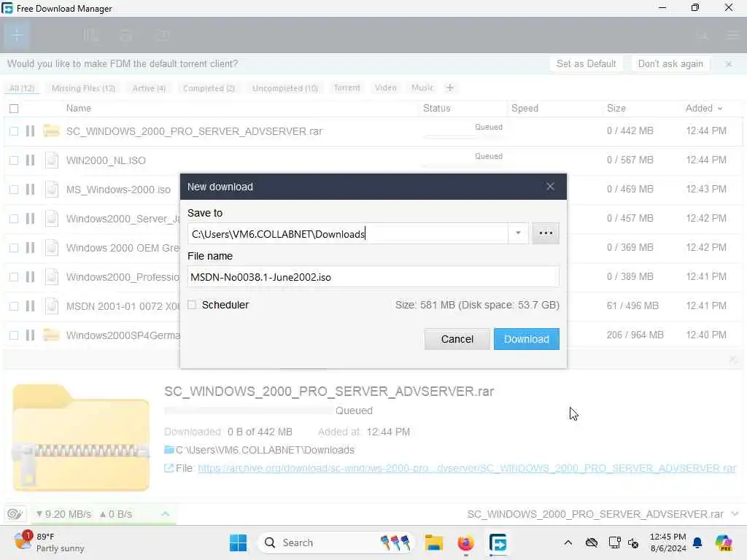The height and width of the screenshot is (560, 747).
Task: Check the SC_WINDOWS_2000_PRO_SERVER_ADVSERVER.rar row checkbox
Action: (14, 131)
